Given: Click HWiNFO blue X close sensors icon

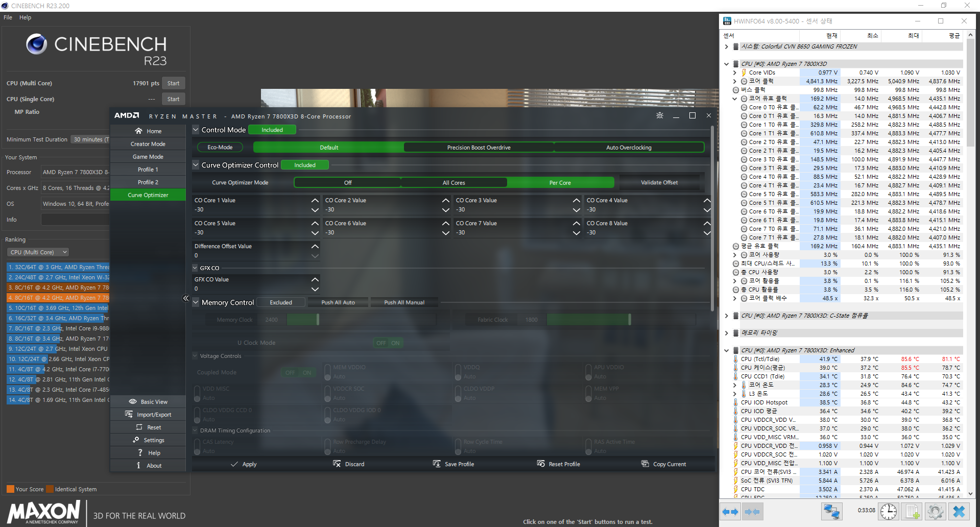Looking at the screenshot, I should 959,512.
